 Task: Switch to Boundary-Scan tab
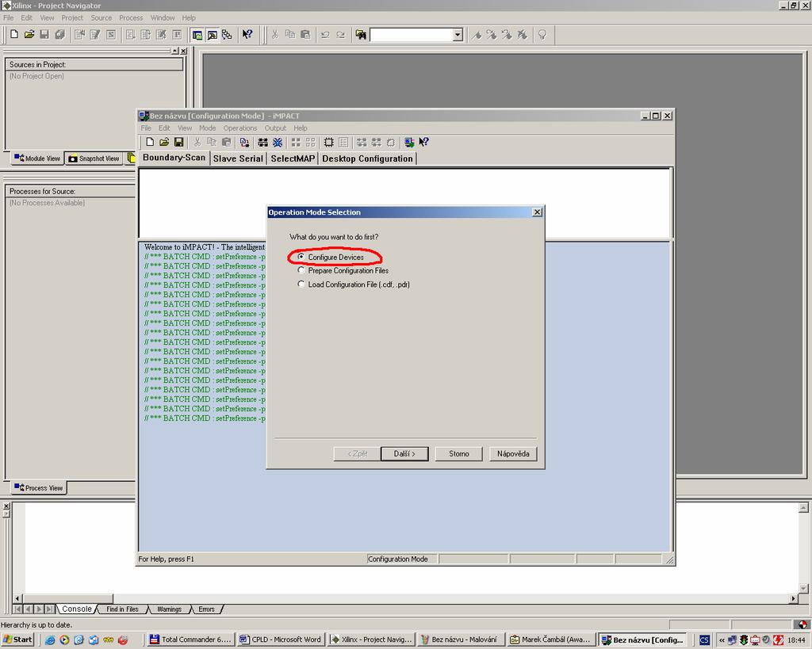tap(174, 158)
